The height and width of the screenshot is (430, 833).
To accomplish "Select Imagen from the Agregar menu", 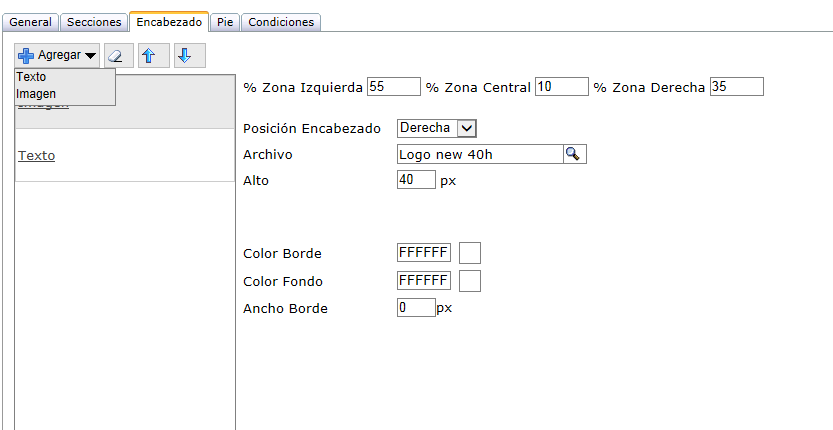I will (36, 94).
